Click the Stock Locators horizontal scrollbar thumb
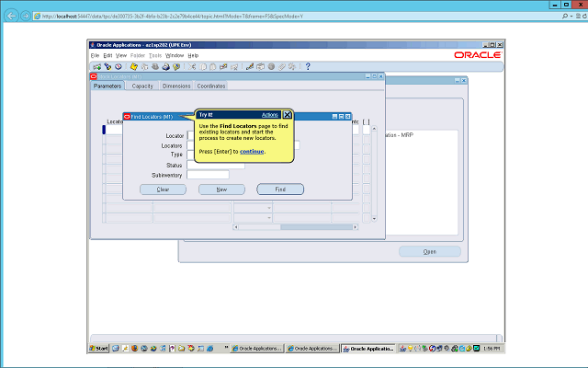Viewport: 588px width, 368px height. [316, 227]
